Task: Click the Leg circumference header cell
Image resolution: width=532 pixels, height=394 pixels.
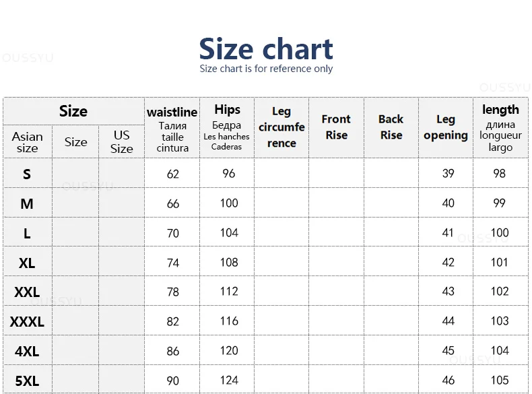Action: point(281,128)
